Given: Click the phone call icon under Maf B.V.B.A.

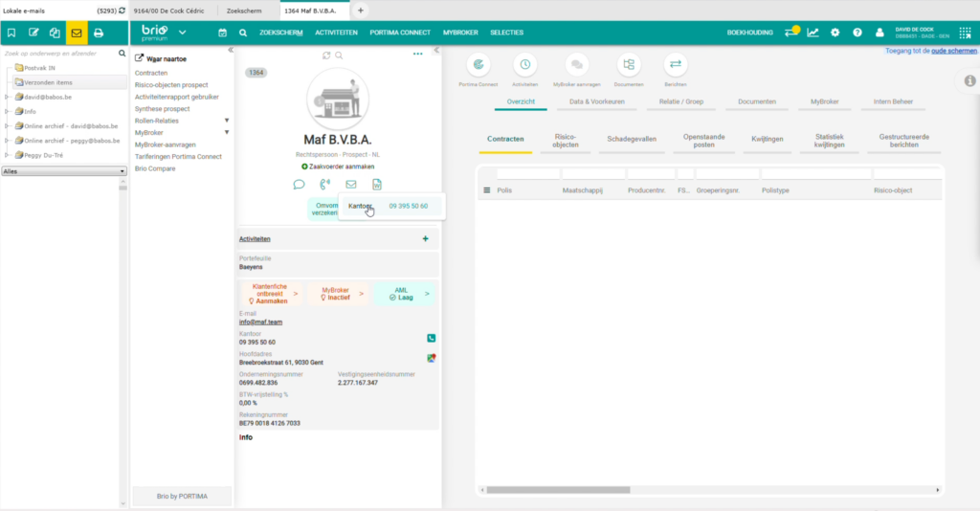Looking at the screenshot, I should click(x=325, y=185).
